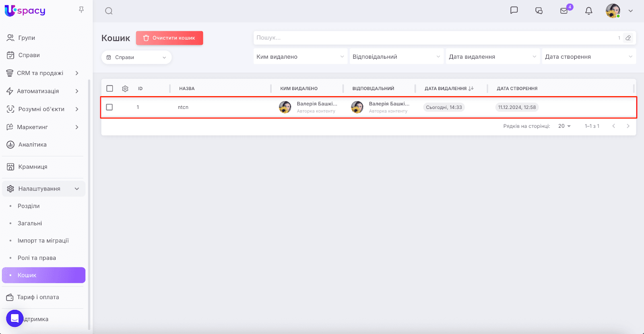Image resolution: width=644 pixels, height=334 pixels.
Task: Click the Ким видалено avatar in ntcn row
Action: tap(285, 107)
